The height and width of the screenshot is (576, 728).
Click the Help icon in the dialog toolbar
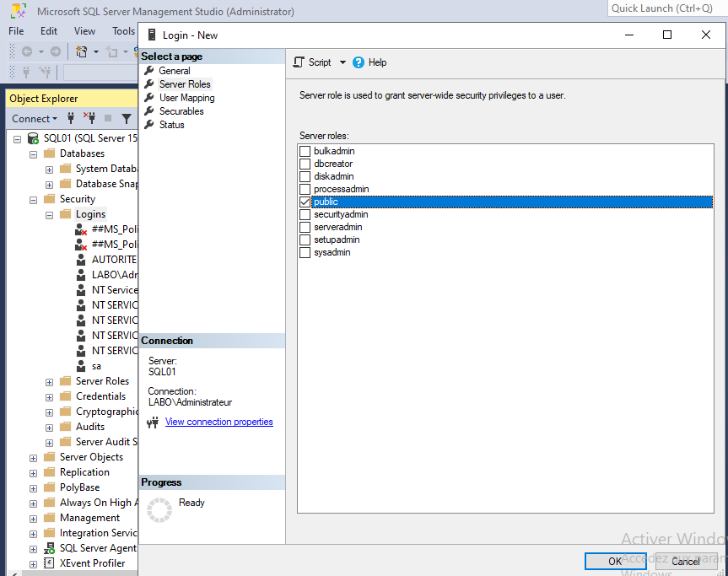click(x=359, y=62)
